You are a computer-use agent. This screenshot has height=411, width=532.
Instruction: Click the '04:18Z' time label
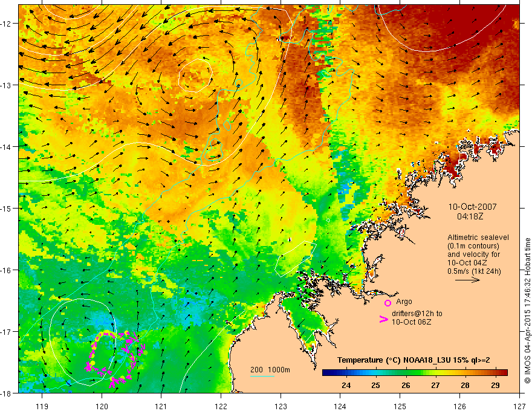470,216
